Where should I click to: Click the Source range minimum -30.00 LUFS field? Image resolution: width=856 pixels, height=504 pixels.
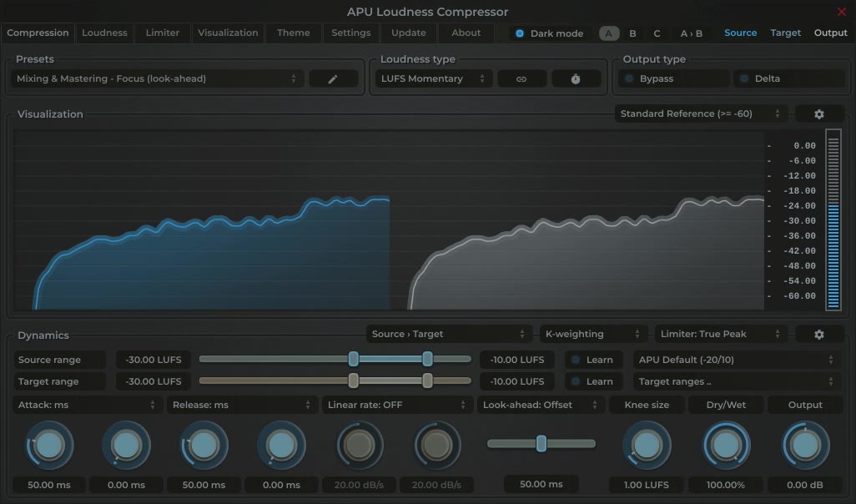154,360
